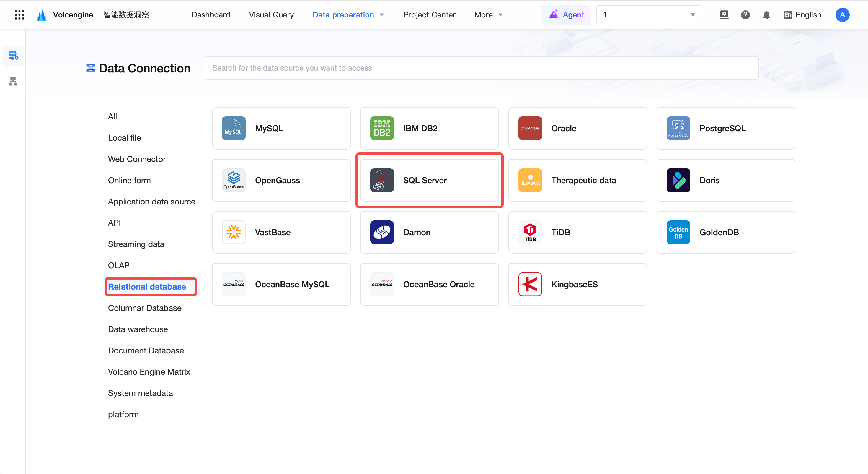This screenshot has width=868, height=474.
Task: Select the SQL Server data source card
Action: pyautogui.click(x=429, y=180)
